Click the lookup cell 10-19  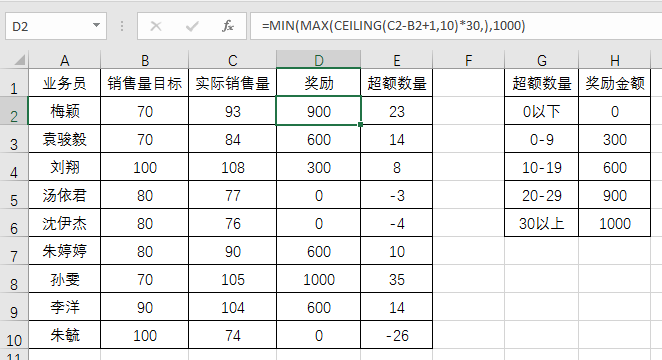pyautogui.click(x=542, y=167)
